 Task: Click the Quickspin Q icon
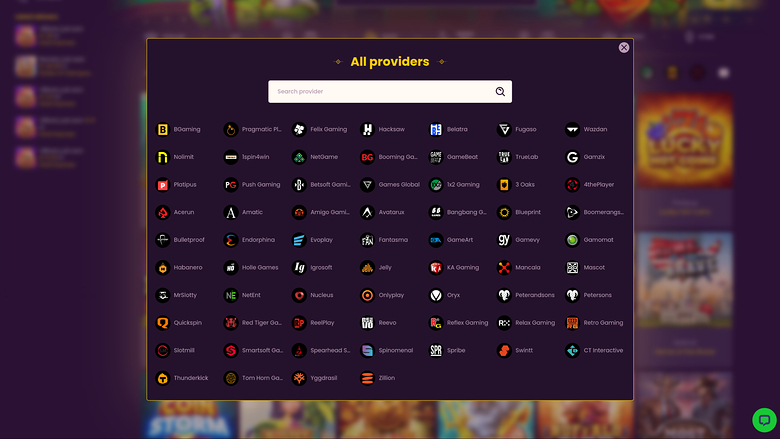coord(163,323)
